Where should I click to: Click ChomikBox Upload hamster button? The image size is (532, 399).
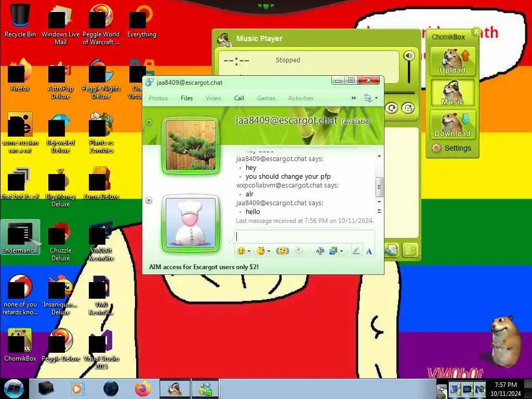tap(453, 61)
